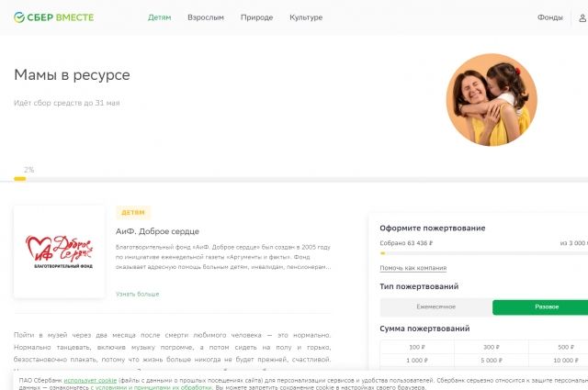The width and height of the screenshot is (588, 390).
Task: Pick the 10 000 ₽ donation amount
Action: pos(559,360)
